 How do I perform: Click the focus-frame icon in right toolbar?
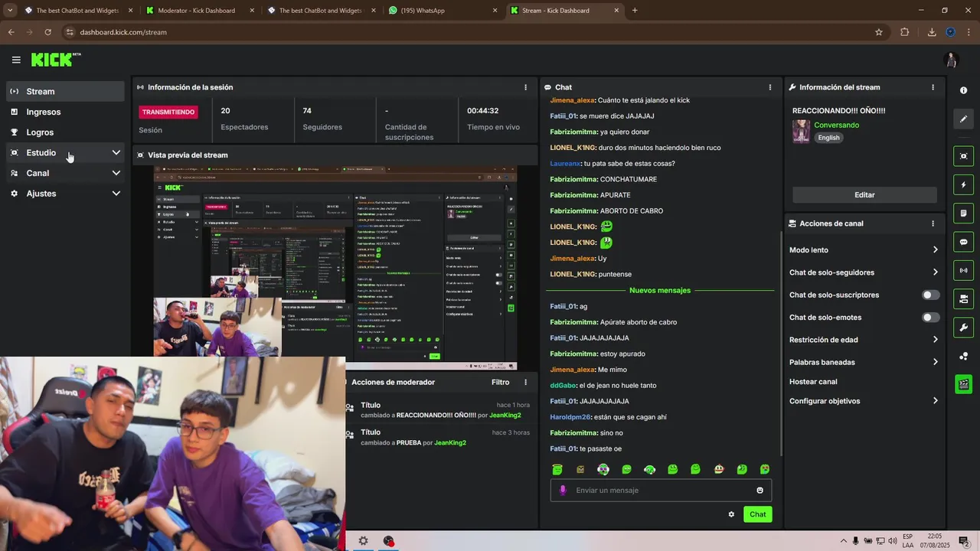pos(963,156)
